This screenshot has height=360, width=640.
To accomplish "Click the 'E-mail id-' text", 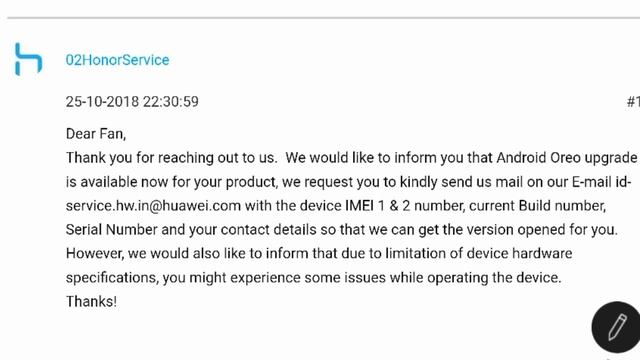I will (x=602, y=182).
